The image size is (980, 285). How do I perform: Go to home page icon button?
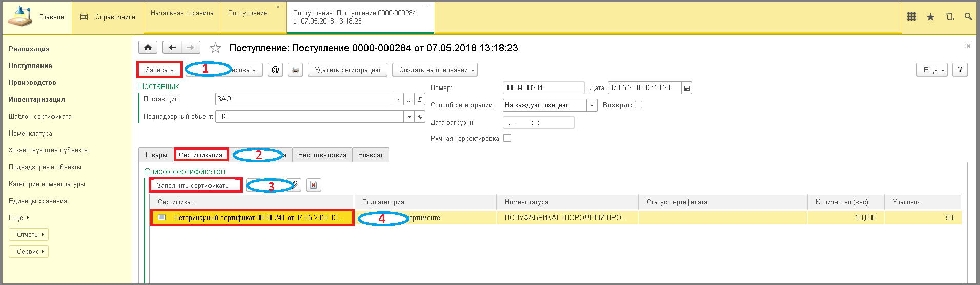tap(148, 48)
